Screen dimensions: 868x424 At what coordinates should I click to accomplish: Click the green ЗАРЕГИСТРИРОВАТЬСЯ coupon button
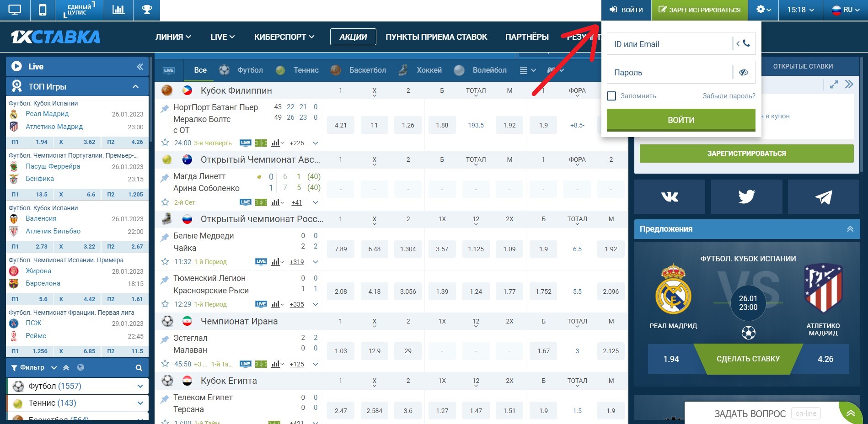pyautogui.click(x=746, y=154)
